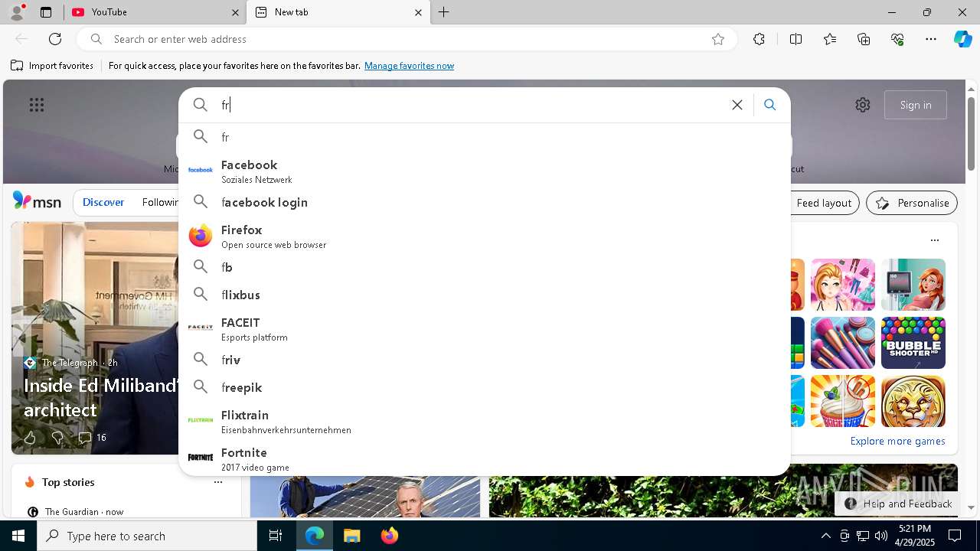Image resolution: width=980 pixels, height=551 pixels.
Task: Click the taskbar search box
Action: point(147,536)
